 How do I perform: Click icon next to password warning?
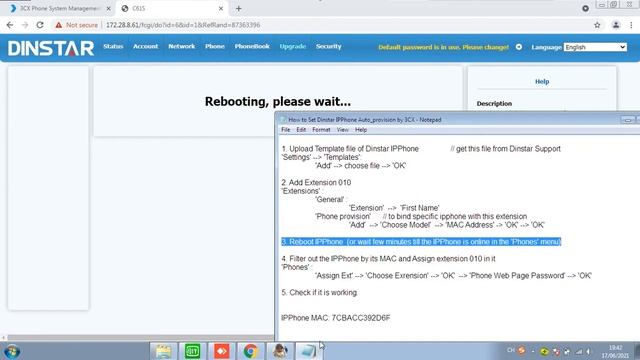click(x=519, y=47)
